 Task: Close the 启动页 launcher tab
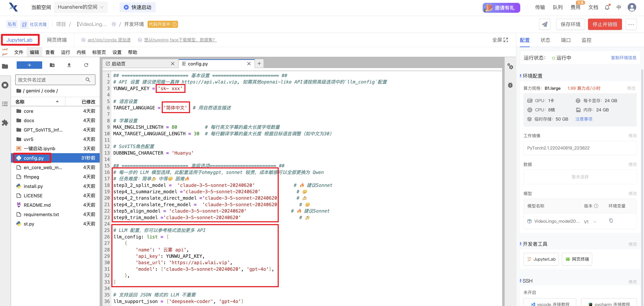pyautogui.click(x=173, y=64)
